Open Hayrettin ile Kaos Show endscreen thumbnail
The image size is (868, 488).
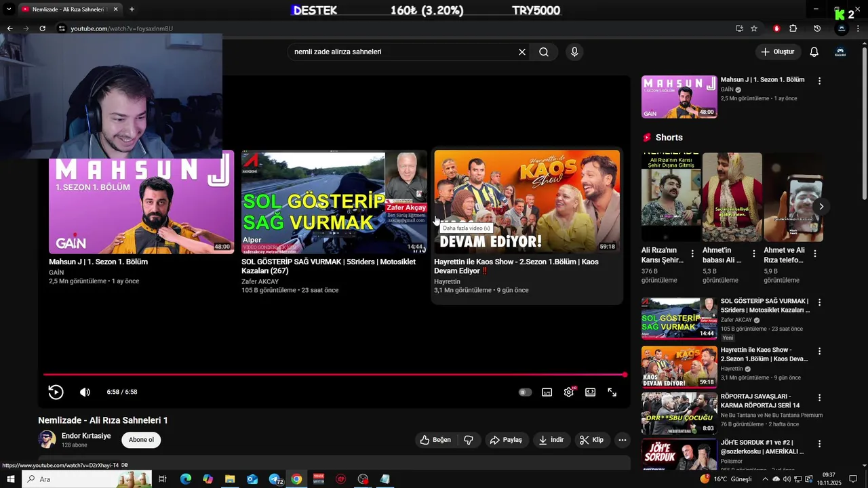click(x=527, y=202)
